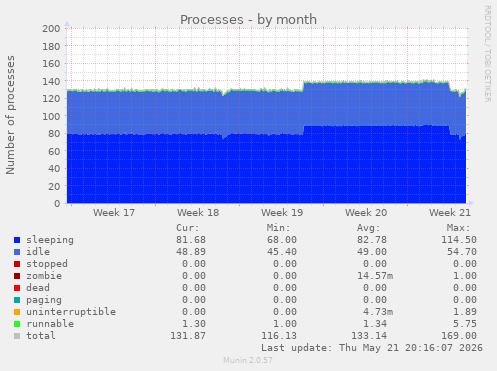Click the total legend color swatch
497x371 pixels.
(17, 336)
